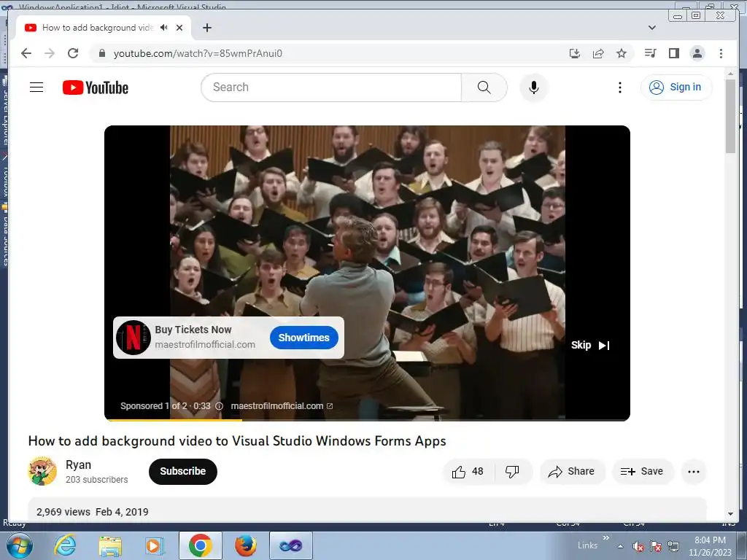Focus the YouTube Search field
Image resolution: width=747 pixels, height=560 pixels.
(x=332, y=87)
